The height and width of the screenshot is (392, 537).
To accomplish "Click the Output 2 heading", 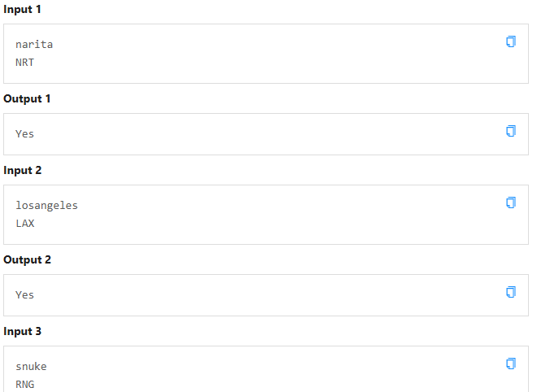I will click(x=26, y=260).
